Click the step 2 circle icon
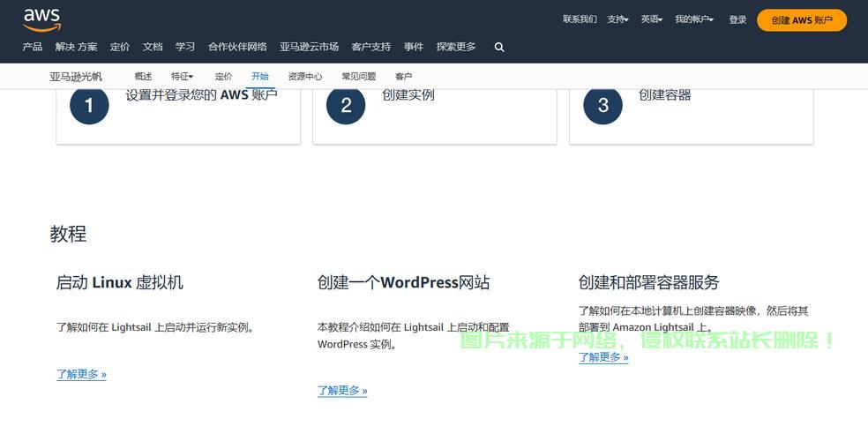 346,106
